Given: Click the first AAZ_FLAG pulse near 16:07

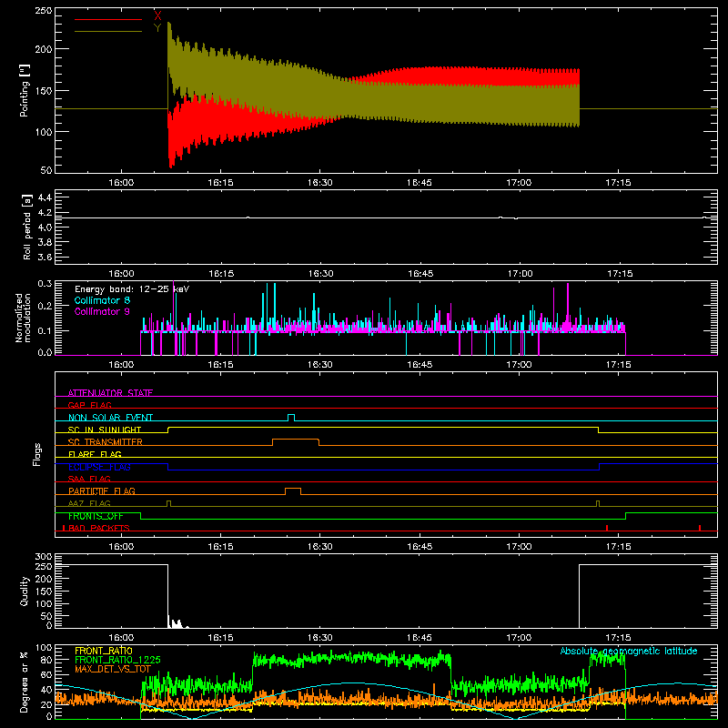Looking at the screenshot, I should [168, 504].
